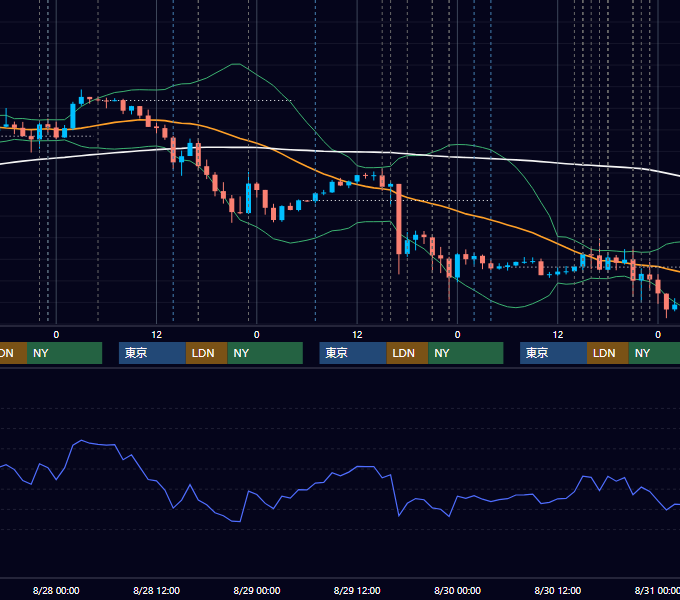Click hour label 12 above 8/30 12:00
The image size is (680, 600).
pyautogui.click(x=558, y=335)
